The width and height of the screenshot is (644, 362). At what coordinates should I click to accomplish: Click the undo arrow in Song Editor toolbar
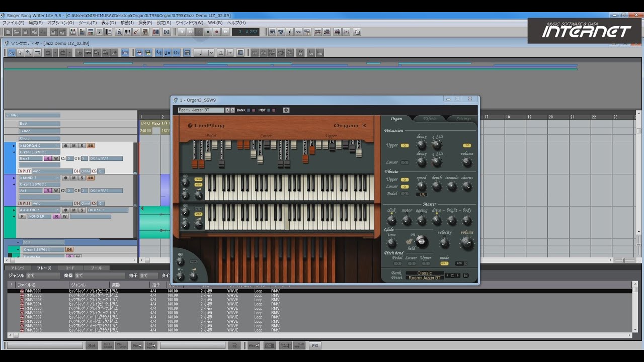(47, 53)
